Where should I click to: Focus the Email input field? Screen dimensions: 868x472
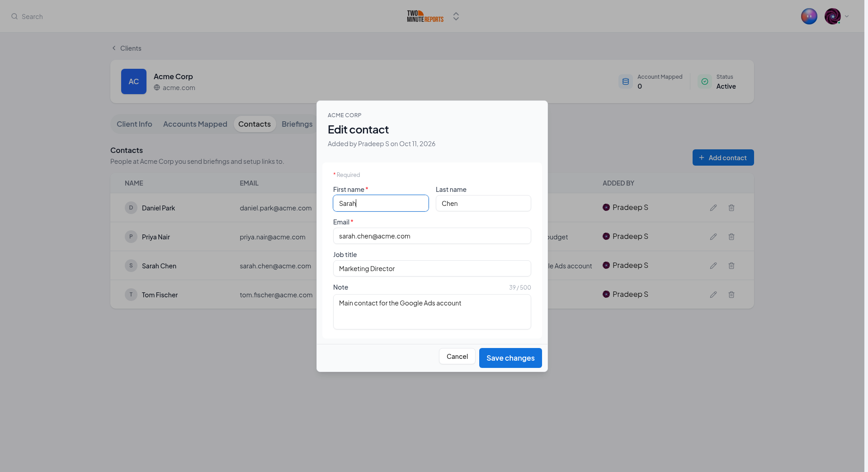point(432,236)
